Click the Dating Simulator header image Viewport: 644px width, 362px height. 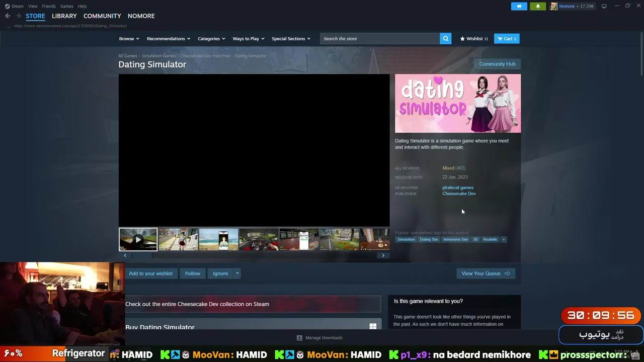tap(458, 104)
